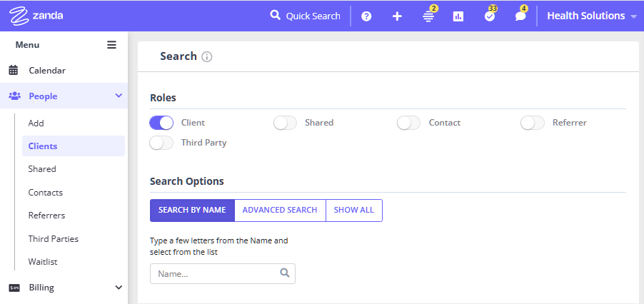Viewport: 644px width, 304px height.
Task: Click the plus add new icon
Action: click(397, 16)
